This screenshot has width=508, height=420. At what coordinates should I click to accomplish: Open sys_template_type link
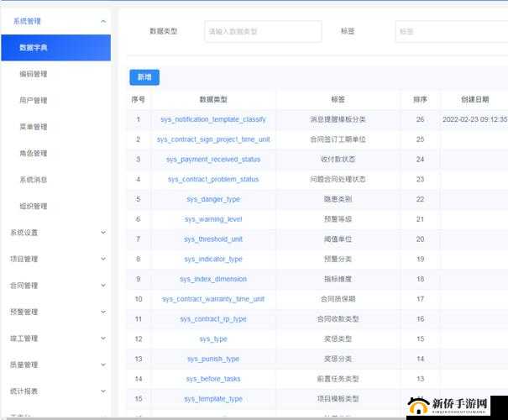[213, 399]
